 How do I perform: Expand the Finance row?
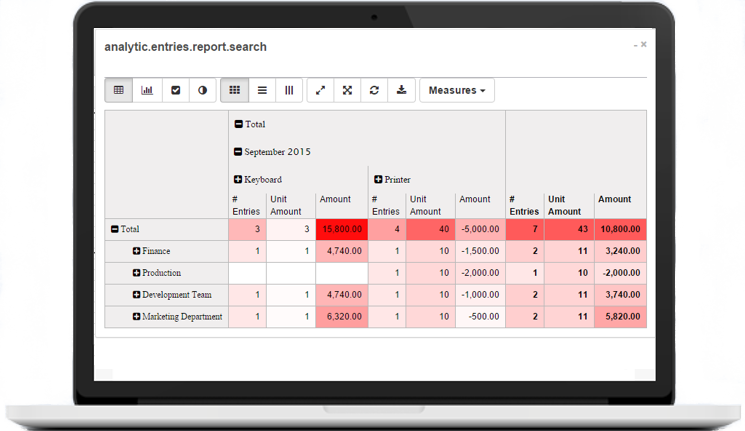coord(136,251)
